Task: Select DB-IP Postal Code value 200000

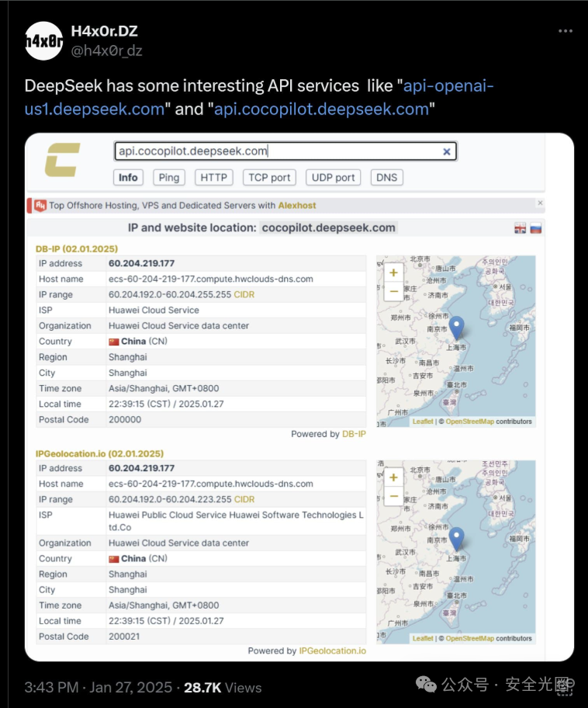Action: click(x=125, y=419)
